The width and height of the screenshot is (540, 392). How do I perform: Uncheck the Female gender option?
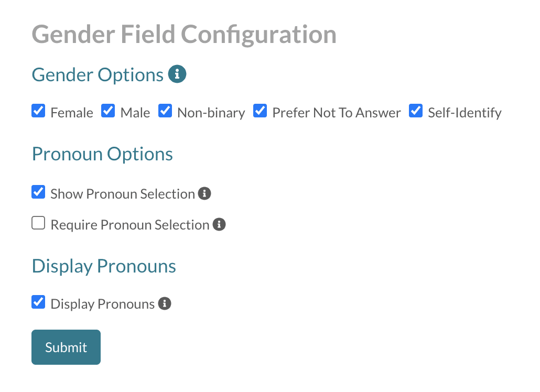[38, 111]
